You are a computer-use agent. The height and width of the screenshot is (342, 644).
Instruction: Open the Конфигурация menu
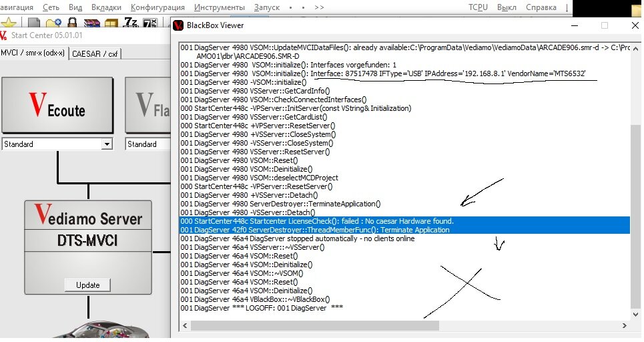(x=157, y=7)
